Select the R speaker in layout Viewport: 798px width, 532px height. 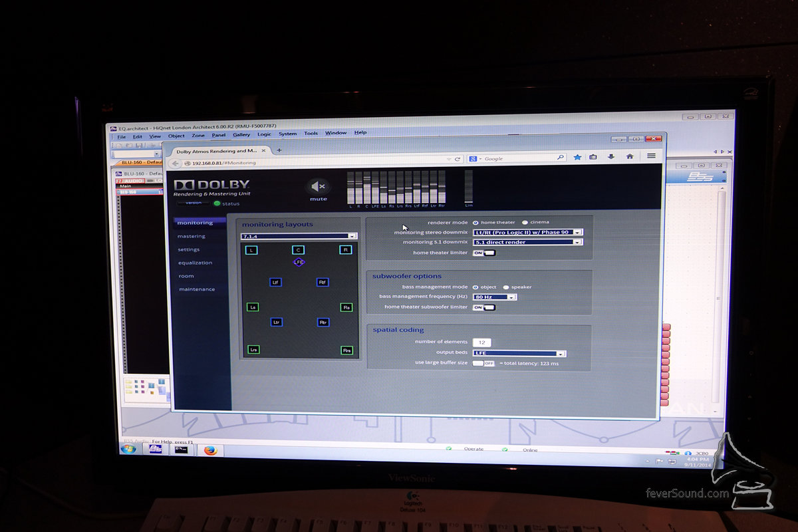tap(345, 250)
